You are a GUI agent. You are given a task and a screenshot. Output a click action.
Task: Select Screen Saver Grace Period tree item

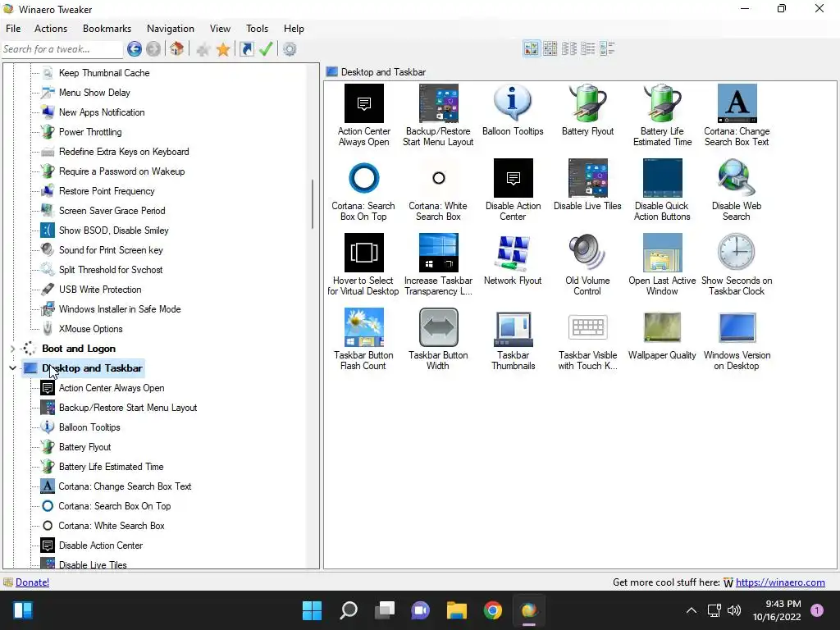[x=112, y=211]
